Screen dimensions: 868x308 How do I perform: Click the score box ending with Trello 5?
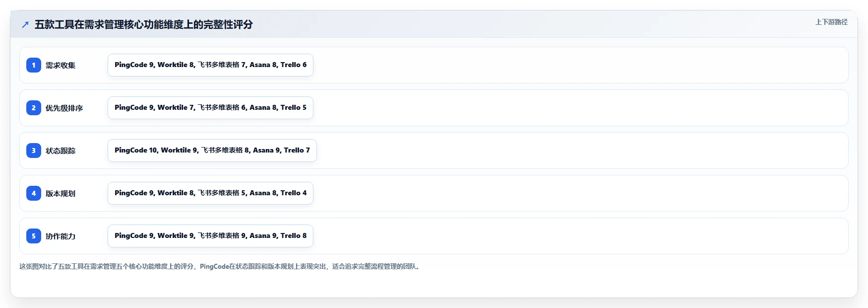(210, 108)
